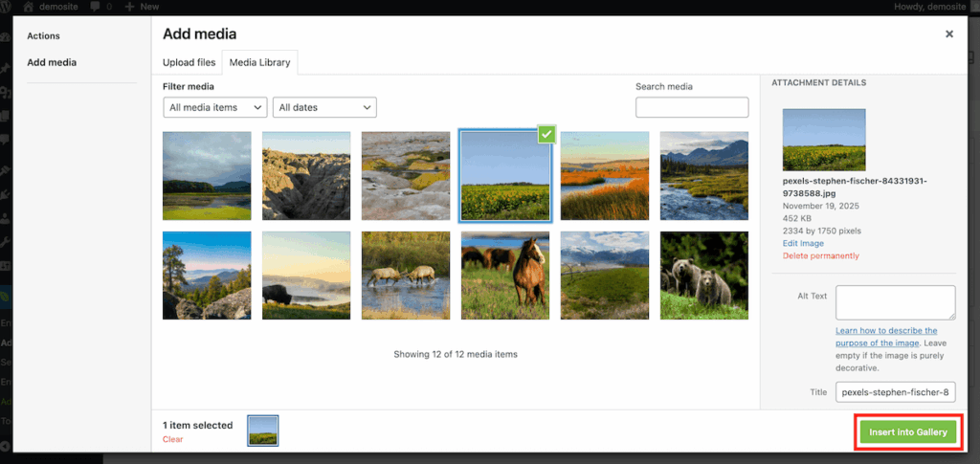
Task: Click the selected item thumbnail in footer
Action: (263, 431)
